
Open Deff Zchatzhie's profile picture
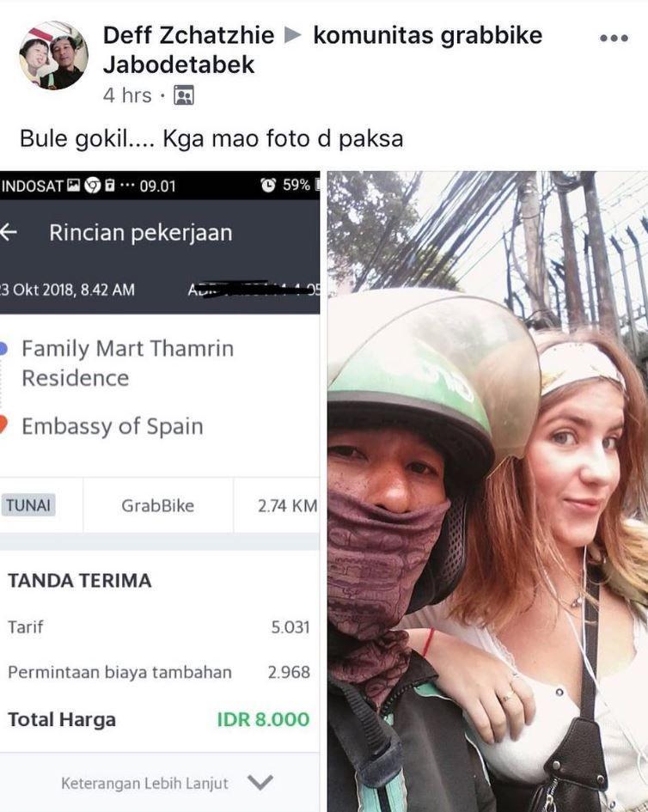click(x=53, y=55)
